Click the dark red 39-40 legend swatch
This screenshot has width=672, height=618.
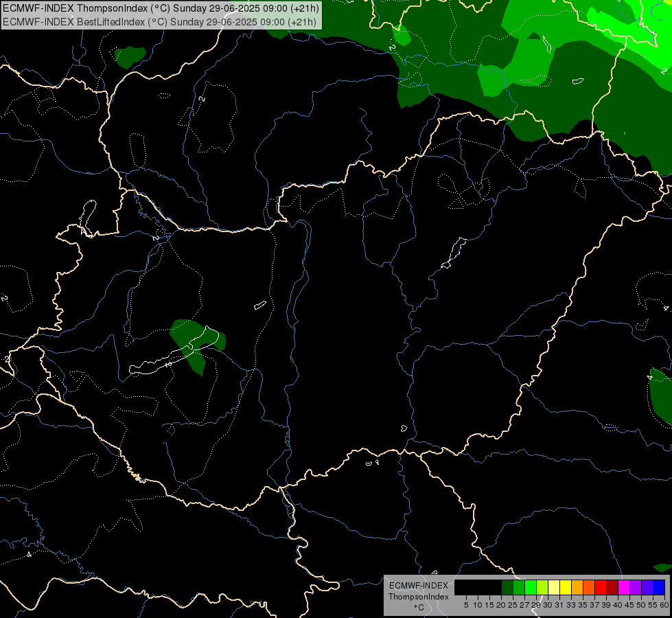tap(612, 587)
